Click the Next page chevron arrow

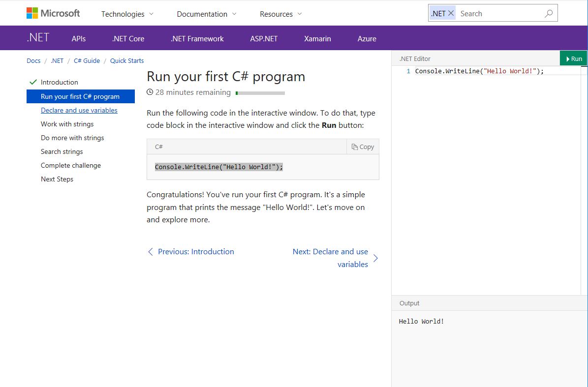(x=375, y=258)
